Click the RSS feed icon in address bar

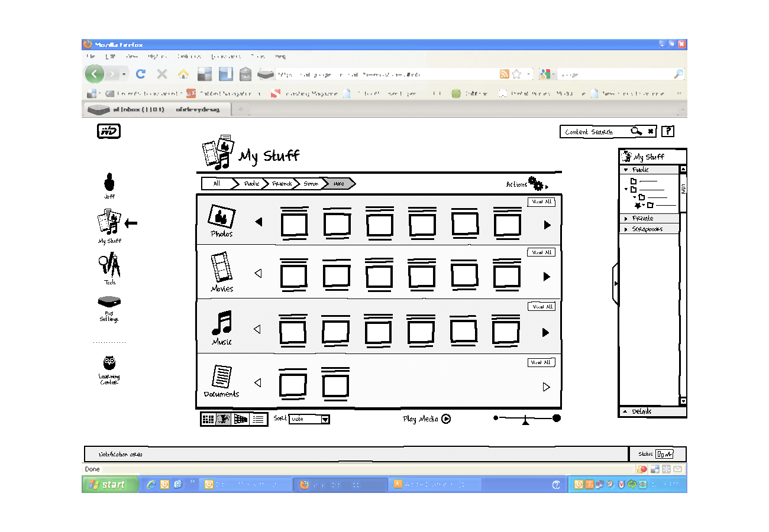pyautogui.click(x=505, y=74)
